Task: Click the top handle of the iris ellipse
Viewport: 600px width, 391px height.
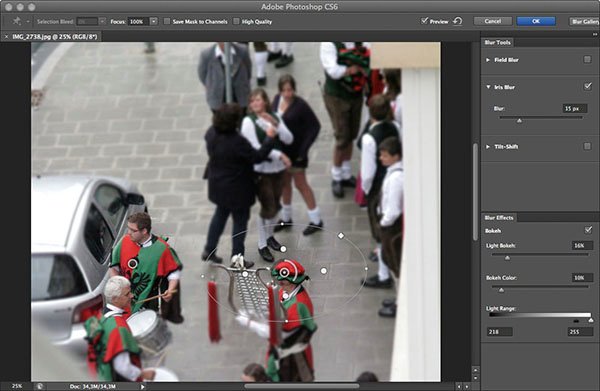Action: (x=282, y=223)
